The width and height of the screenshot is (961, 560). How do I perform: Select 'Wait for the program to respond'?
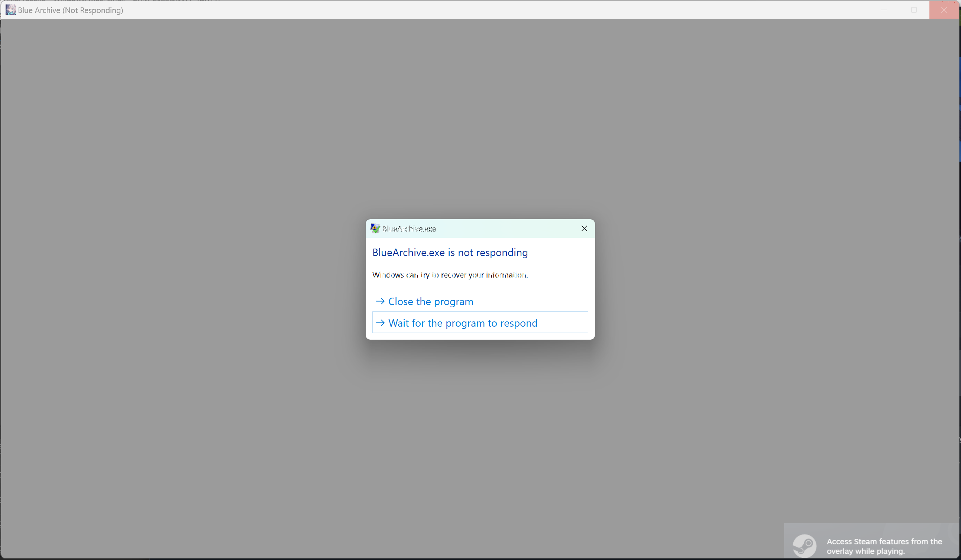[480, 323]
